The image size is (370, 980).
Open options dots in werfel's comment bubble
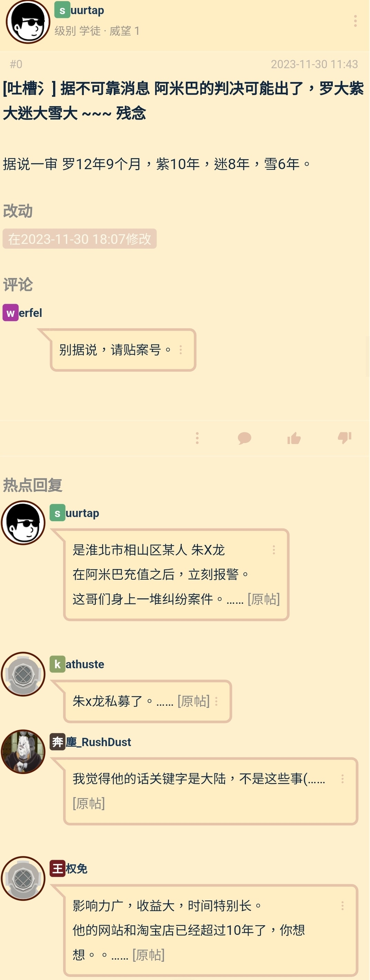click(180, 350)
